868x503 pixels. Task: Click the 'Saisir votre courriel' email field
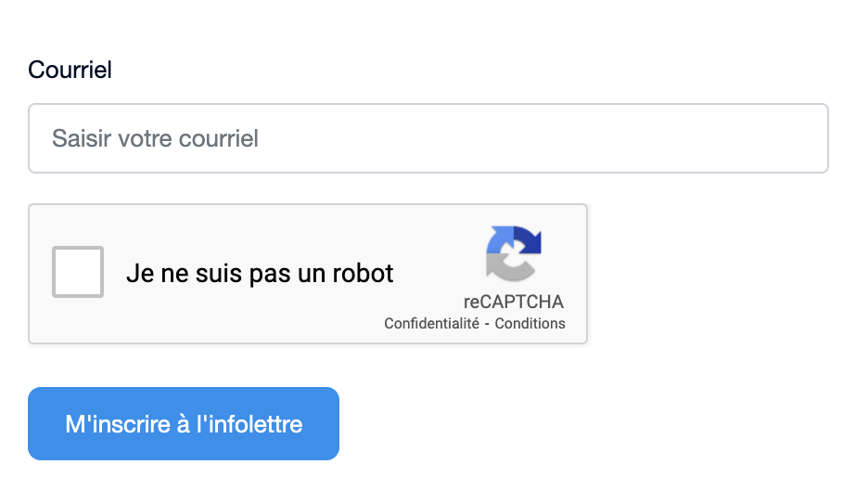click(428, 138)
